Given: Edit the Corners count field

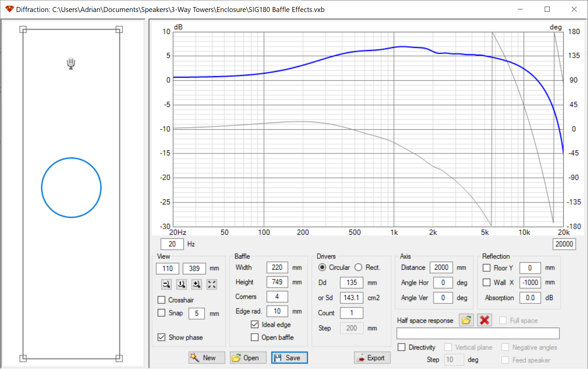Looking at the screenshot, I should click(277, 296).
